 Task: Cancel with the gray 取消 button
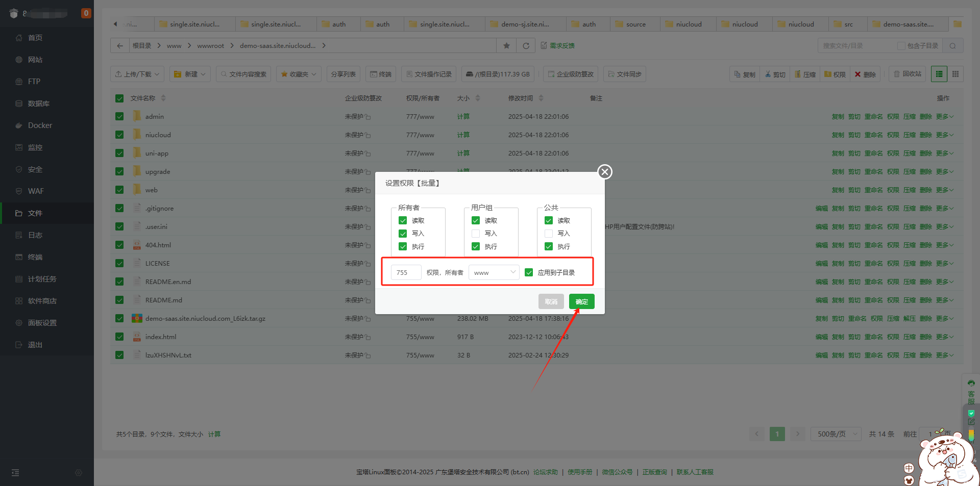pos(551,302)
